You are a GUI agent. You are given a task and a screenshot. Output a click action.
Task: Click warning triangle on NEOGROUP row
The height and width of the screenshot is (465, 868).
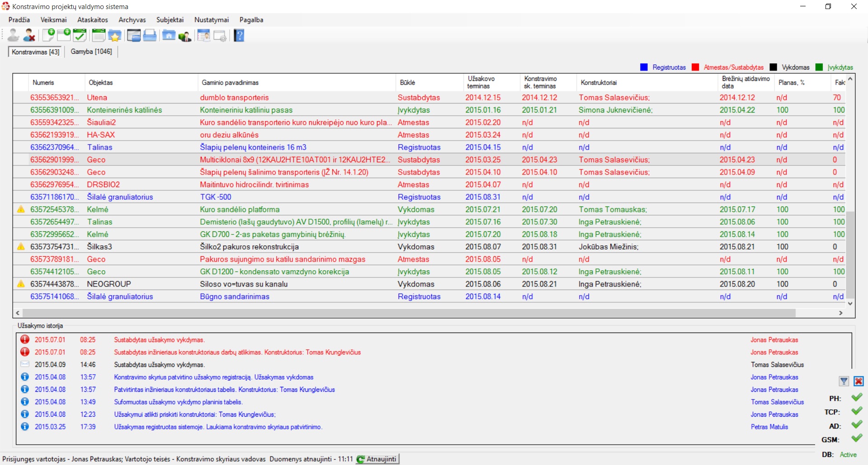21,284
